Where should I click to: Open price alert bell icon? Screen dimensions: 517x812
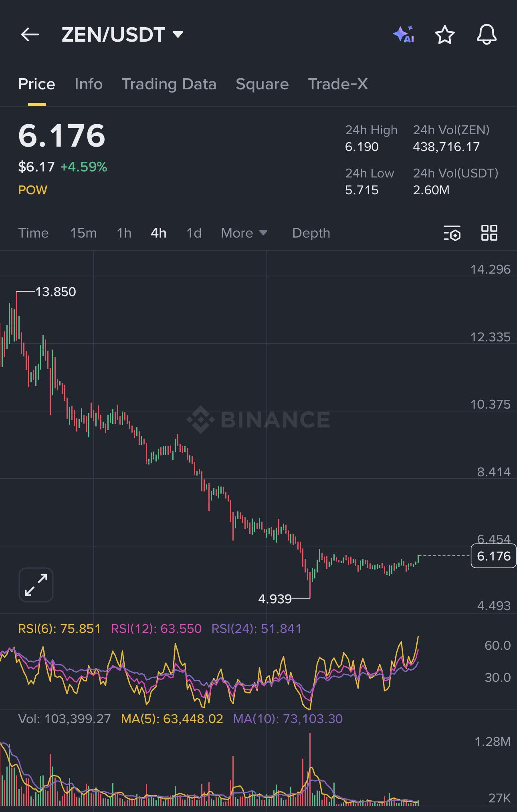[x=487, y=35]
